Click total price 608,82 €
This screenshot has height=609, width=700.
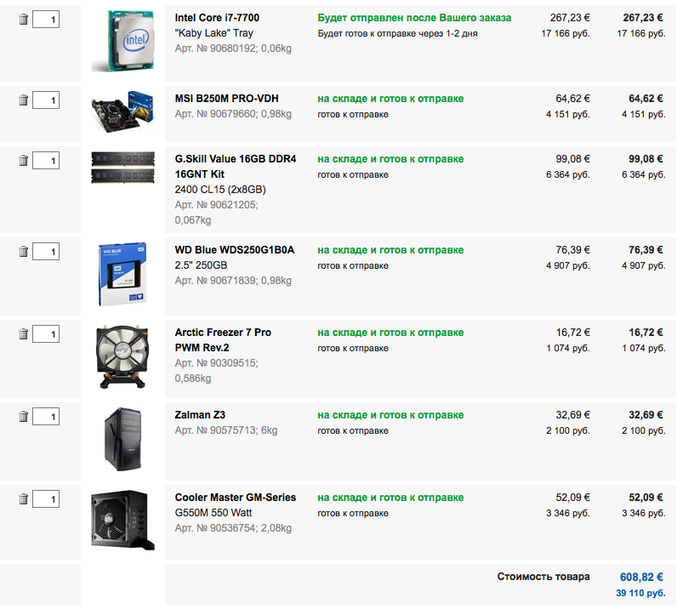[641, 577]
